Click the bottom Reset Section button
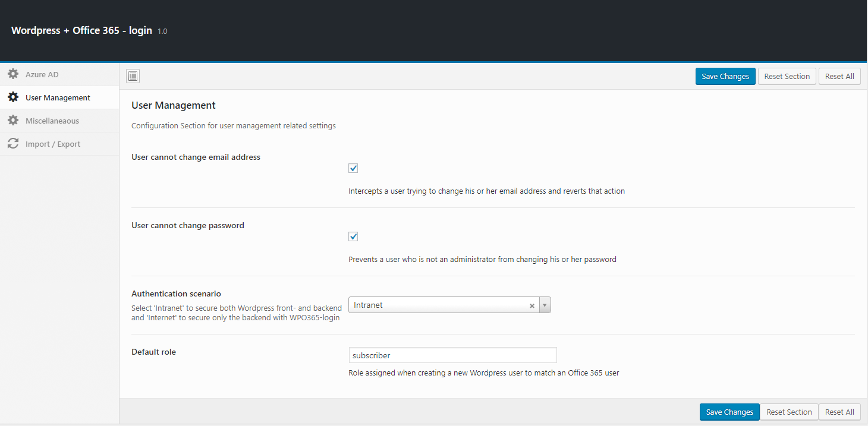This screenshot has height=426, width=868. coord(789,412)
